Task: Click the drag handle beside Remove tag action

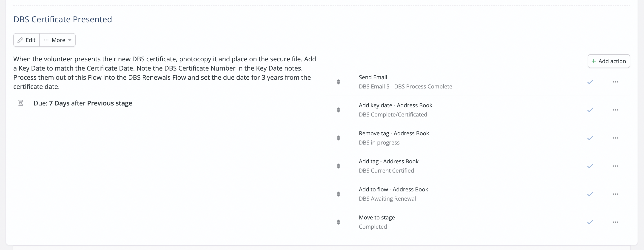Action: tap(339, 138)
